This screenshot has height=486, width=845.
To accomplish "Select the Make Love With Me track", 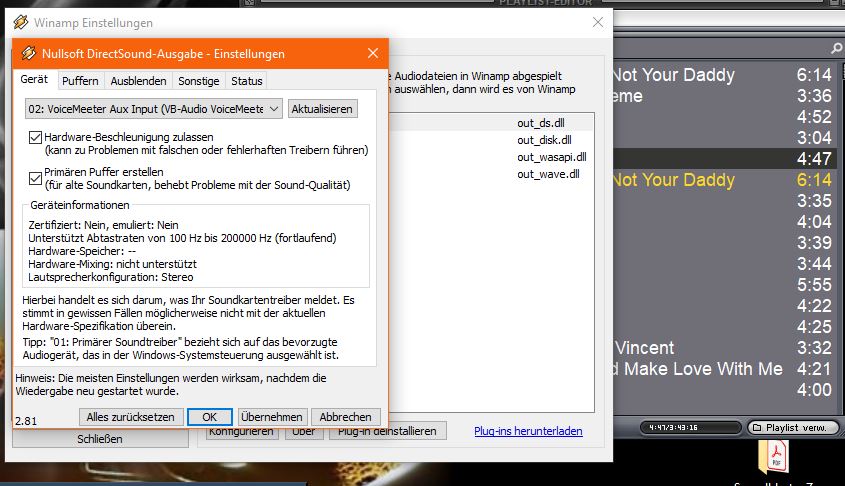I will [x=725, y=369].
